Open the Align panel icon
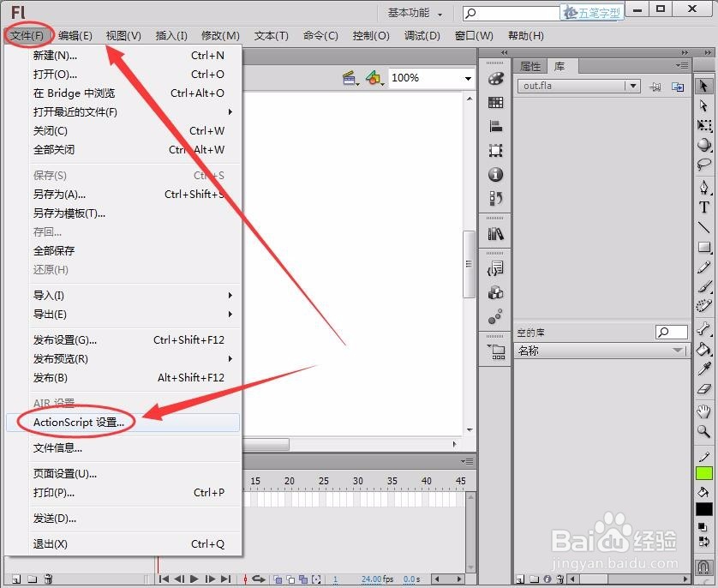The width and height of the screenshot is (718, 588). pyautogui.click(x=495, y=124)
